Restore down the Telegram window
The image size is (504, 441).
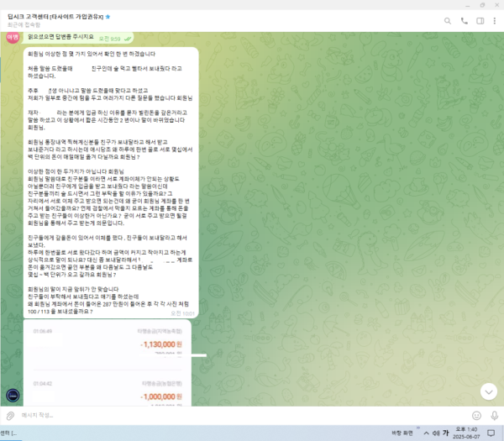[482, 5]
